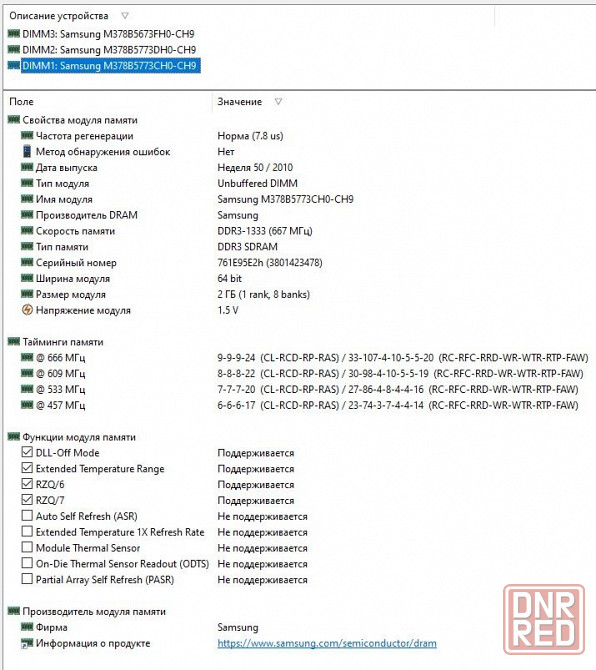Click Samsung value in Фирма row
The width and height of the screenshot is (596, 670).
coord(238,627)
